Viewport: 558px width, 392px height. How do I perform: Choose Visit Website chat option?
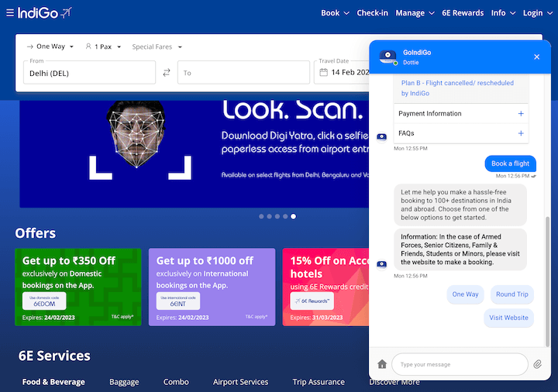(x=508, y=318)
